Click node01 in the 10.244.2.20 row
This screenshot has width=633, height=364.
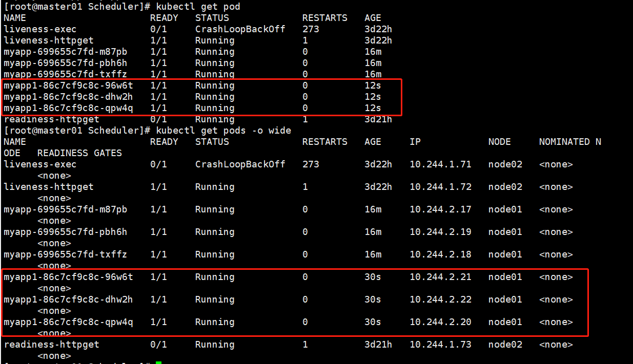(505, 322)
